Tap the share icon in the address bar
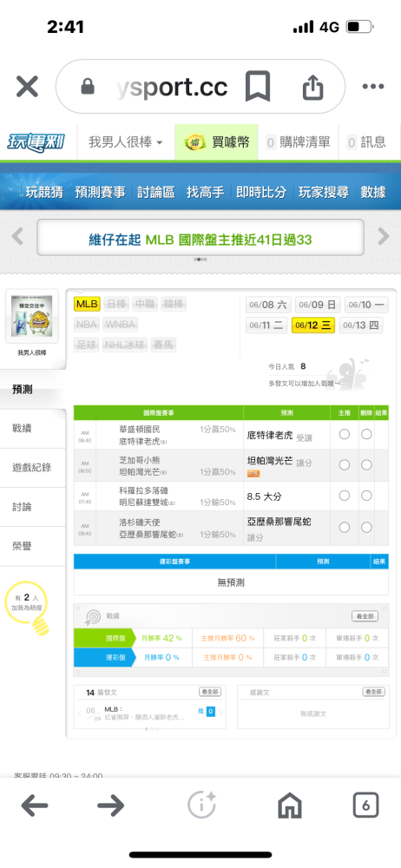The height and width of the screenshot is (868, 401). pyautogui.click(x=312, y=86)
